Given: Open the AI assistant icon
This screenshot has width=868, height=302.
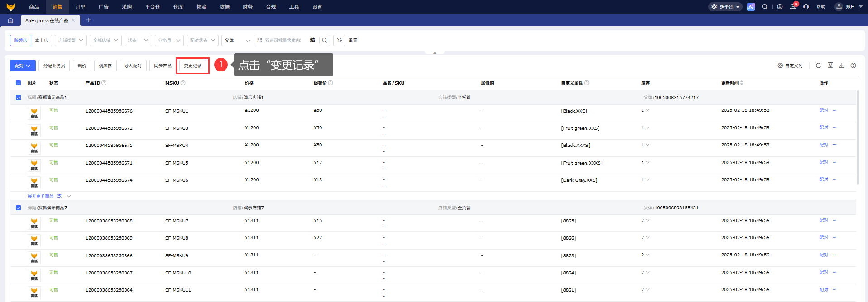Looking at the screenshot, I should click(751, 7).
